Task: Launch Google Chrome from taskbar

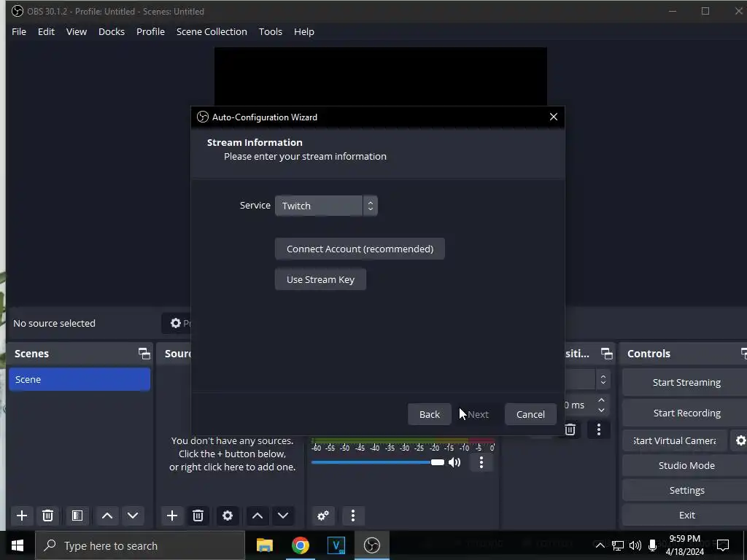Action: pyautogui.click(x=300, y=545)
